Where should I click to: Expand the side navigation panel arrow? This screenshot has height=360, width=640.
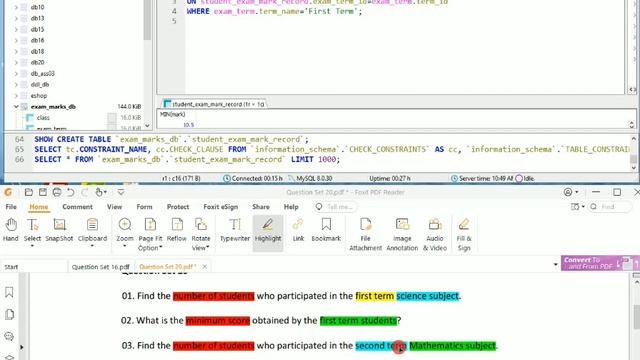point(21,347)
